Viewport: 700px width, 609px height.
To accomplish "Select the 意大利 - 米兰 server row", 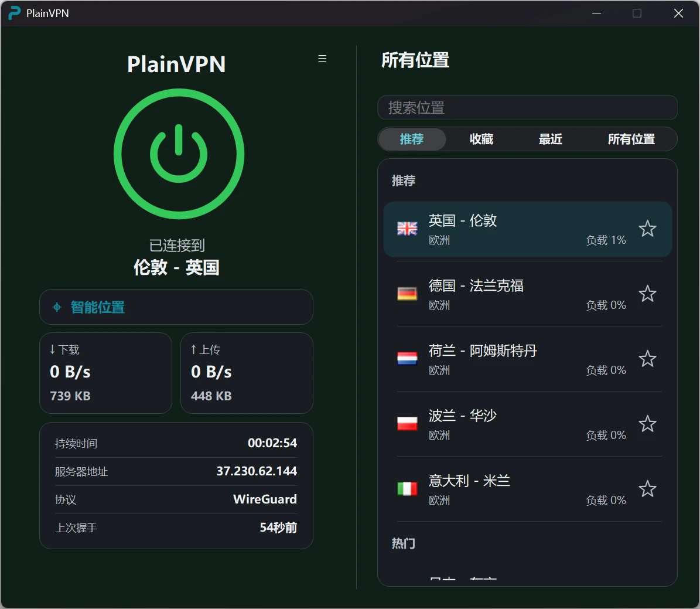I will (527, 489).
